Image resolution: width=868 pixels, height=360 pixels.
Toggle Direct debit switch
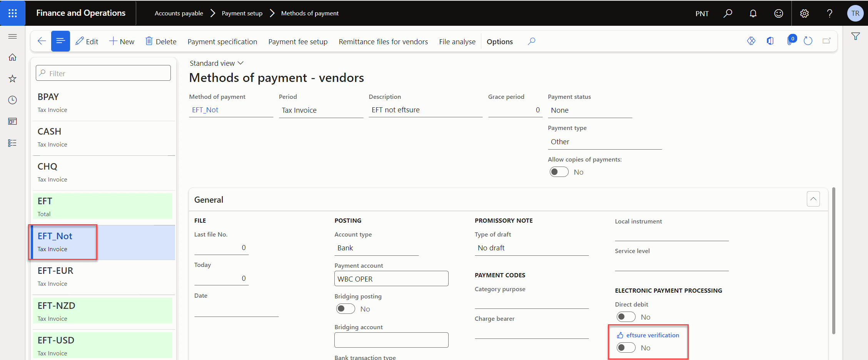click(x=626, y=317)
